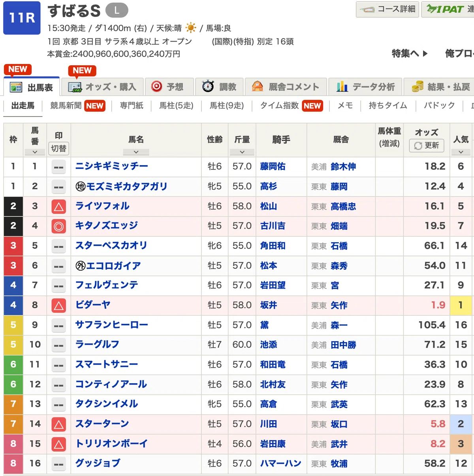The image size is (474, 476).
Task: Select the 専門紙 sub-tab
Action: pyautogui.click(x=132, y=105)
